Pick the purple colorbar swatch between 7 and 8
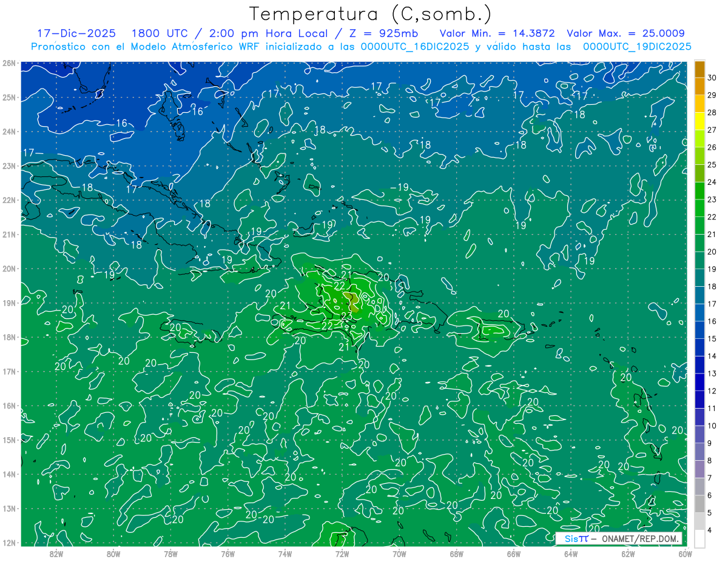The image size is (728, 562). [699, 469]
